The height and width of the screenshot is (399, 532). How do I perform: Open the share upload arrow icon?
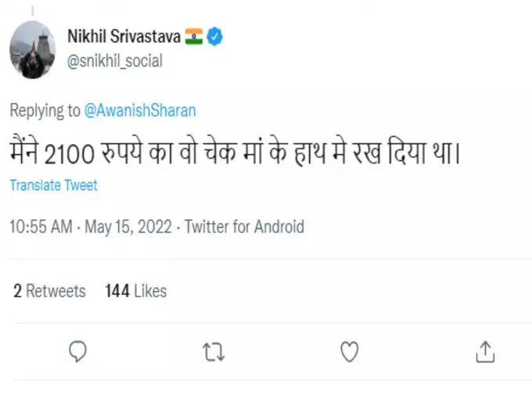(485, 350)
